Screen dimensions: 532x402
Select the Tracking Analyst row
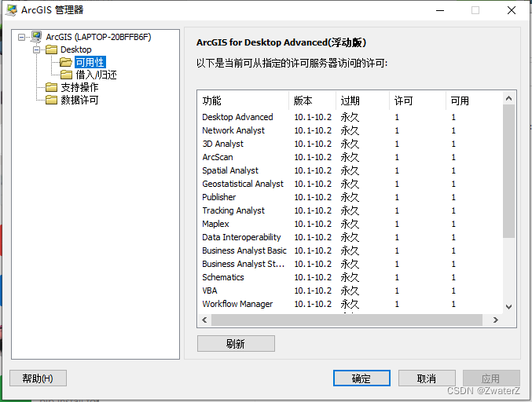[x=350, y=210]
